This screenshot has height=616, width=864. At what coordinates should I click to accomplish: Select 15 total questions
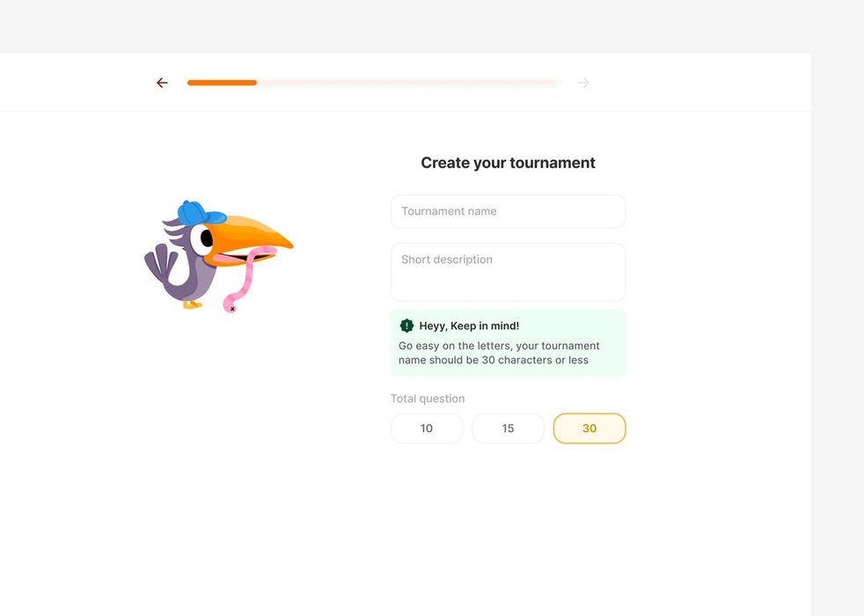click(x=508, y=428)
